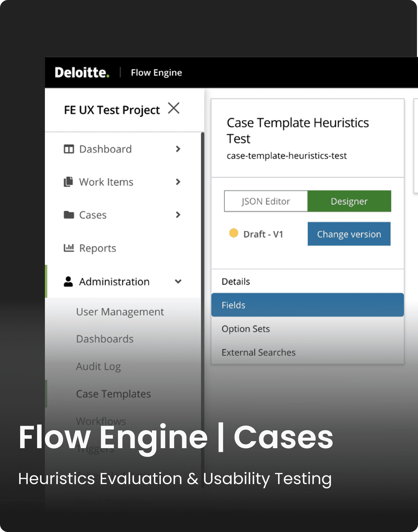Expand the Dashboard chevron
This screenshot has width=418, height=532.
point(178,149)
